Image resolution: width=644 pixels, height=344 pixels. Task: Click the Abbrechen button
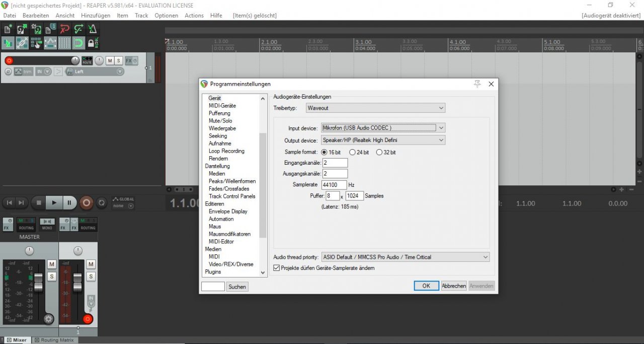tap(454, 286)
